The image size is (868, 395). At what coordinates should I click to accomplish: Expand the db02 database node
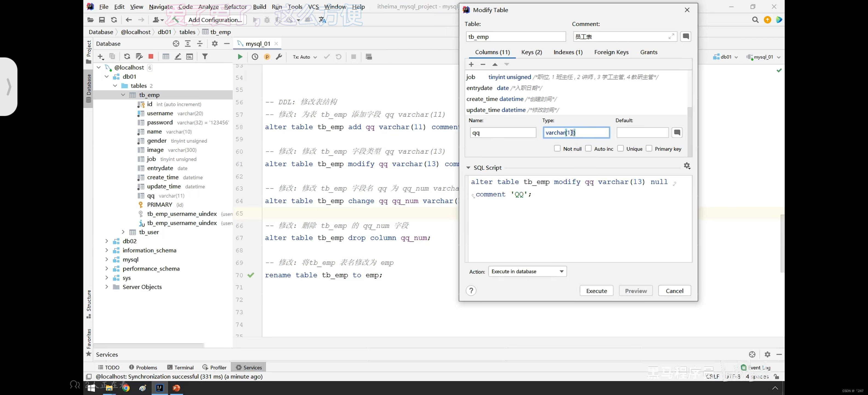pyautogui.click(x=106, y=241)
